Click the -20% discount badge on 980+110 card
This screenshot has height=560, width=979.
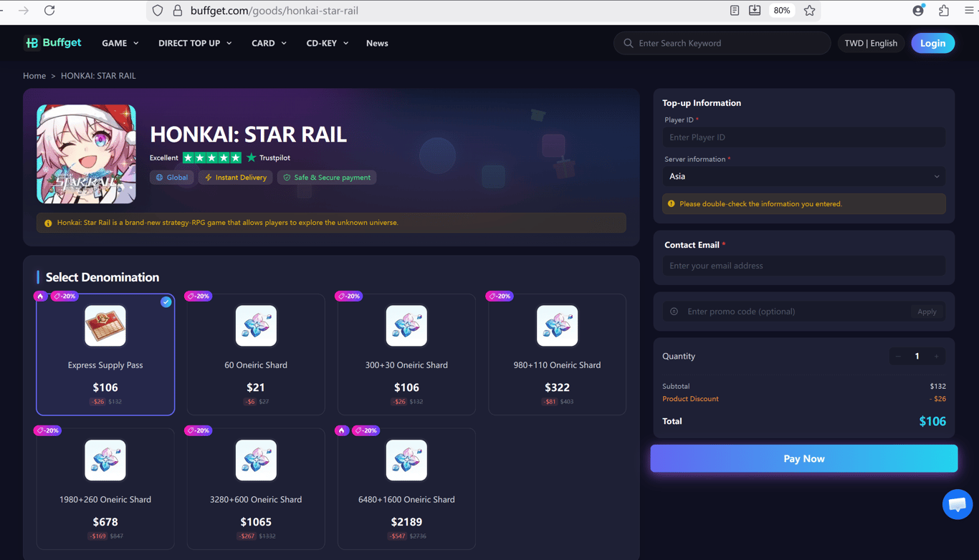pyautogui.click(x=500, y=296)
